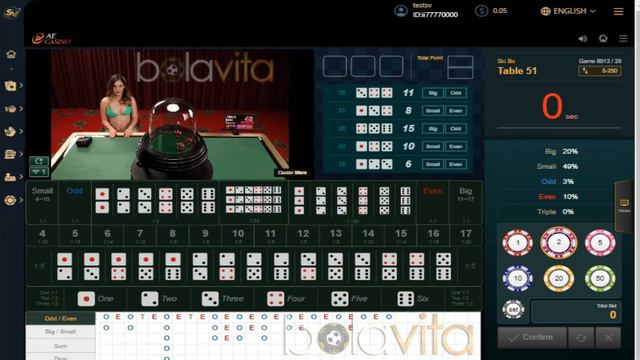Screen dimensions: 640x360
Task: Click the history row with total 15
Action: pos(399,129)
